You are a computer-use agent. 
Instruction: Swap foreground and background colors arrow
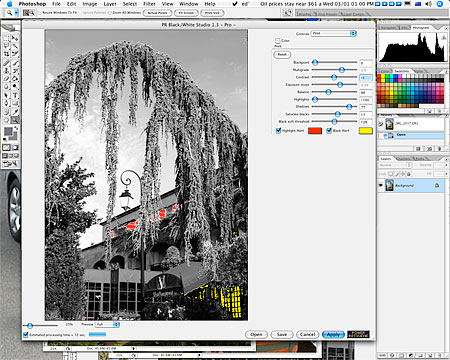coord(16,128)
